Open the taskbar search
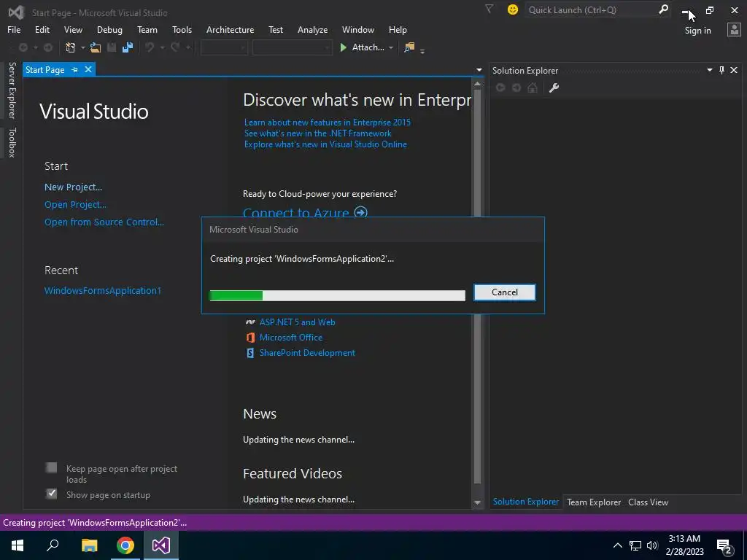Screen dimensions: 747x560 (53, 545)
